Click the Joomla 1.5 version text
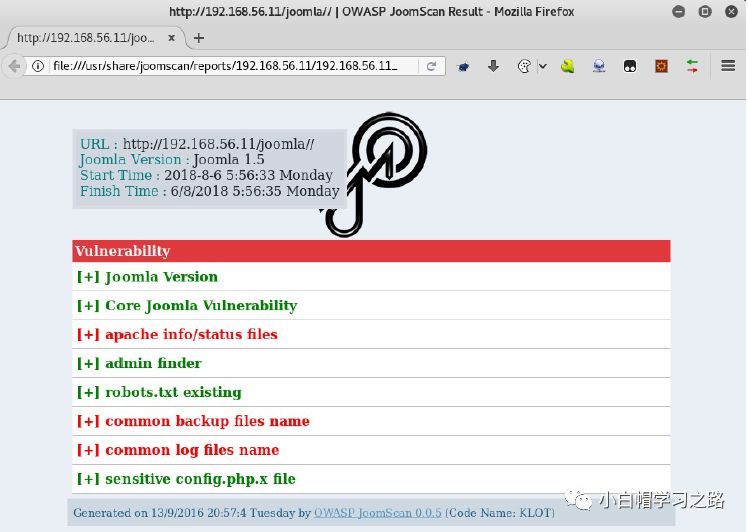Screen dimensions: 748x532 click(x=229, y=159)
